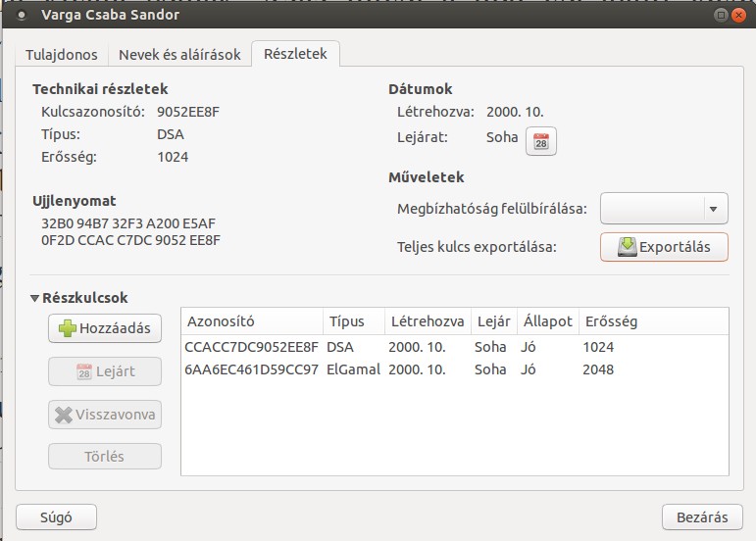Collapse the Részkulcsok section
Viewport: 756px width, 541px height.
34,298
